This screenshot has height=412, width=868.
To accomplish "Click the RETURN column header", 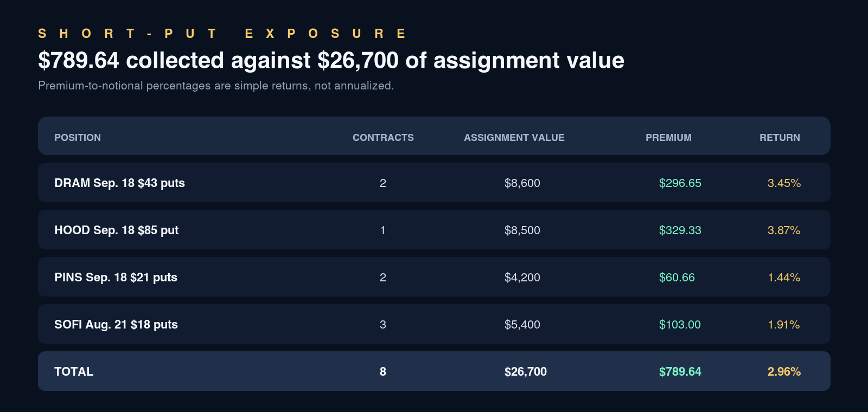I will click(780, 138).
